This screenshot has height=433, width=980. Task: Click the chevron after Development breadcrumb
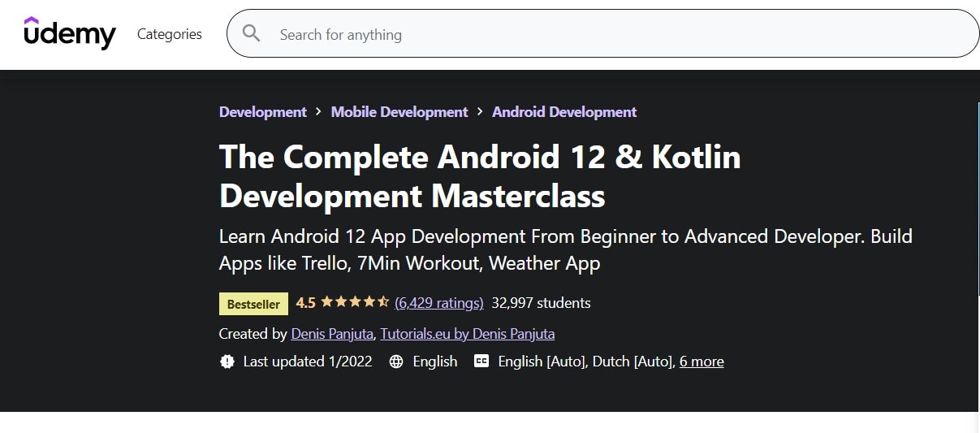(319, 112)
